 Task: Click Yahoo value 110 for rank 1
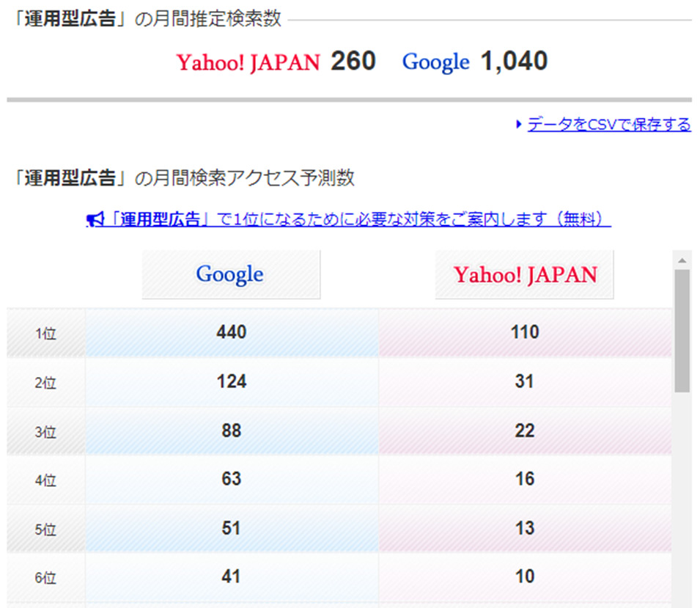pyautogui.click(x=525, y=332)
